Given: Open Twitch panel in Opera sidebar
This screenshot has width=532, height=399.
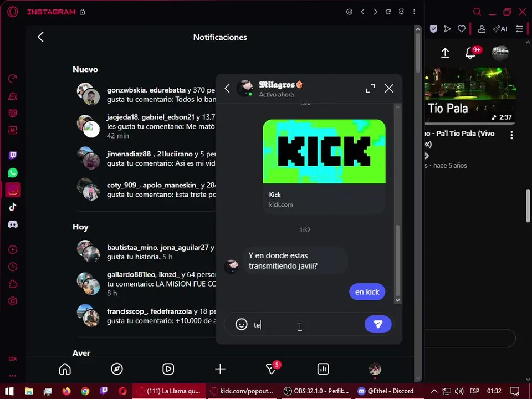Looking at the screenshot, I should 13,156.
